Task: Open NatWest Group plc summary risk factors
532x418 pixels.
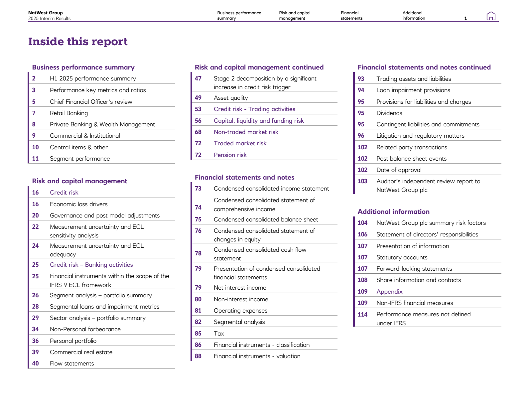Action: [431, 223]
